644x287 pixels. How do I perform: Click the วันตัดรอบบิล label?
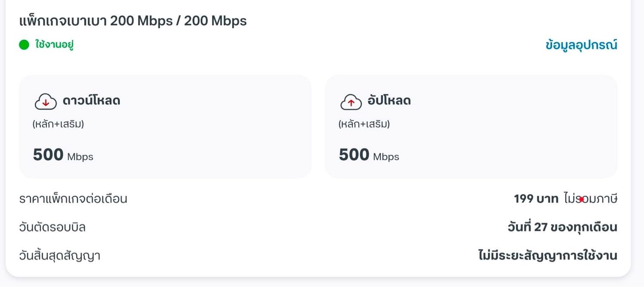(52, 227)
